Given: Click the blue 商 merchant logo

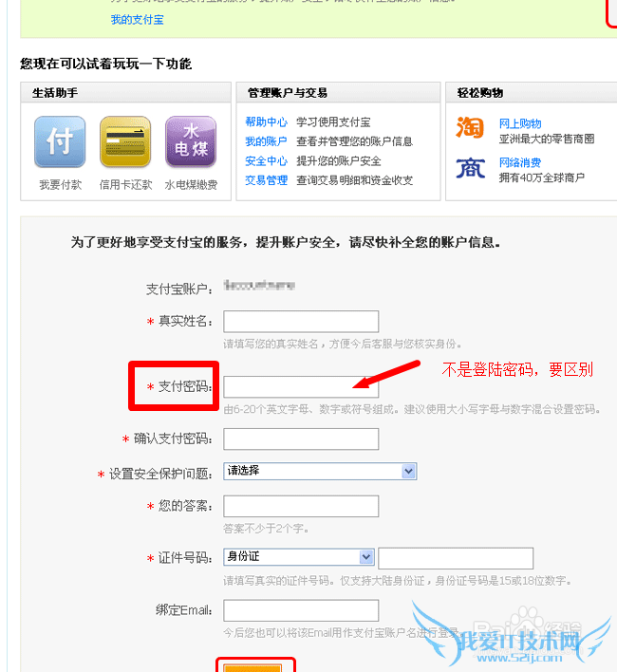Looking at the screenshot, I should pyautogui.click(x=471, y=168).
